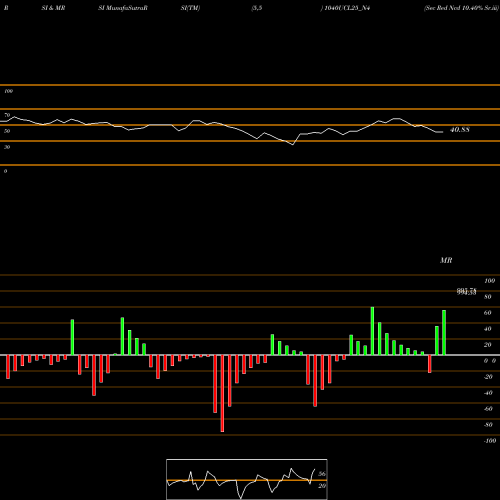500x500 pixels.
Task: Click the RSI axis label 0 under the lowest orange line
Action: pos(5,171)
